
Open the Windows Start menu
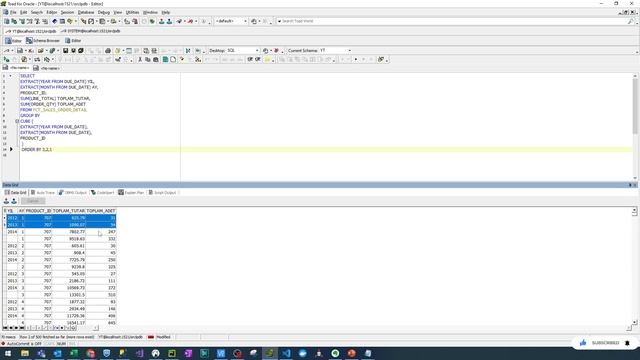click(x=8, y=353)
